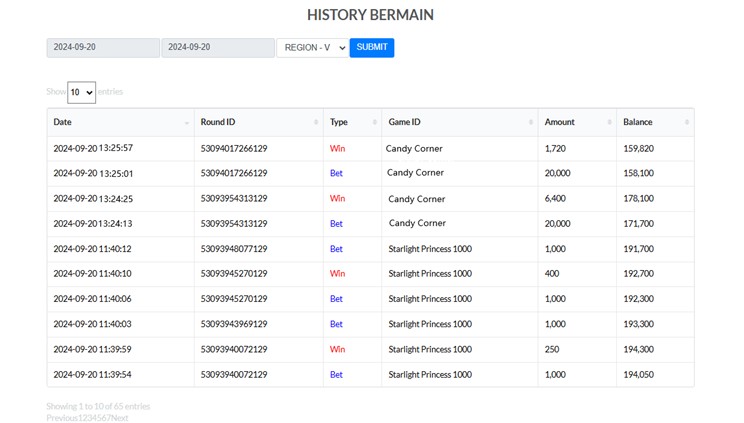
Task: Click Win type in 13:25:57 row
Action: (337, 148)
